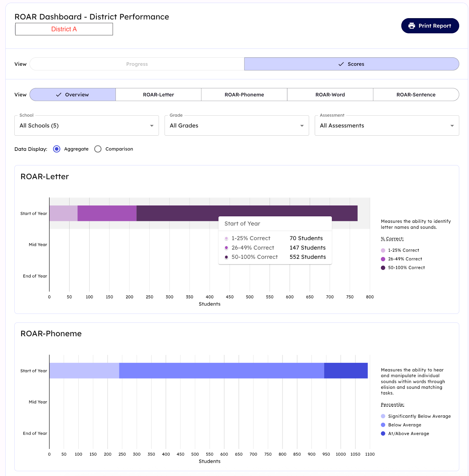Open the Assessment dropdown
This screenshot has height=476, width=469.
(387, 126)
